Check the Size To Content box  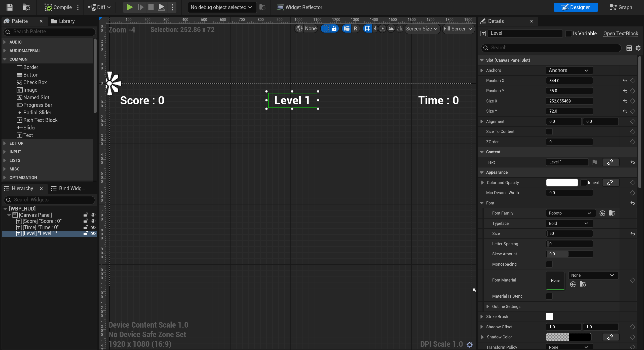click(549, 132)
